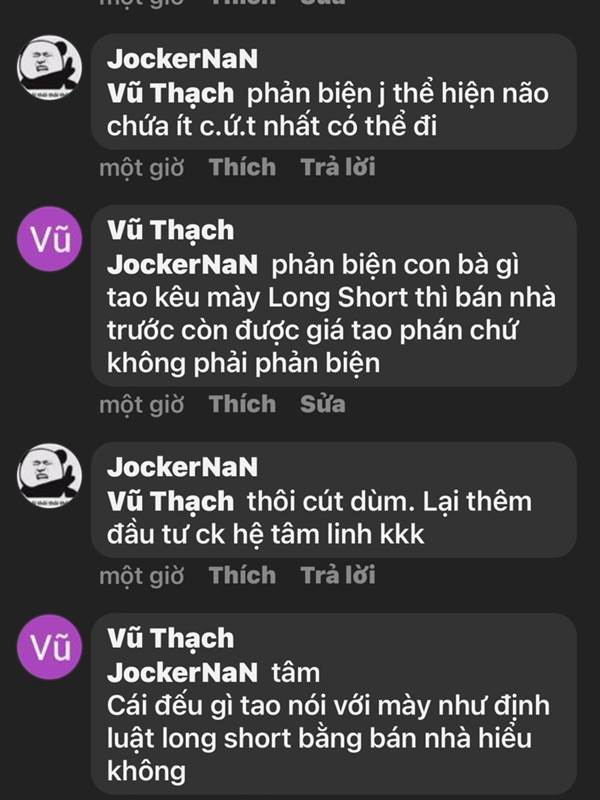The image size is (600, 800).
Task: Open the purple Vũ avatar beside the 'định luật long short' comment
Action: point(49,647)
